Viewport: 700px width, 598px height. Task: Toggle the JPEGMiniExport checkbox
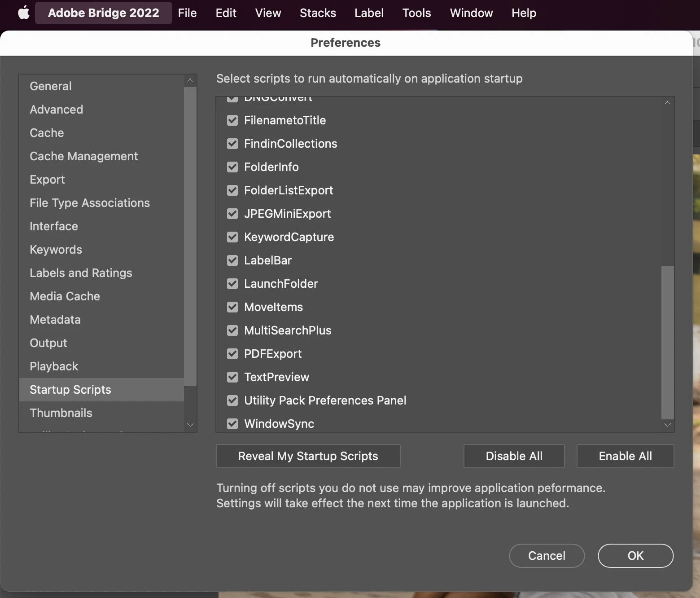(232, 214)
